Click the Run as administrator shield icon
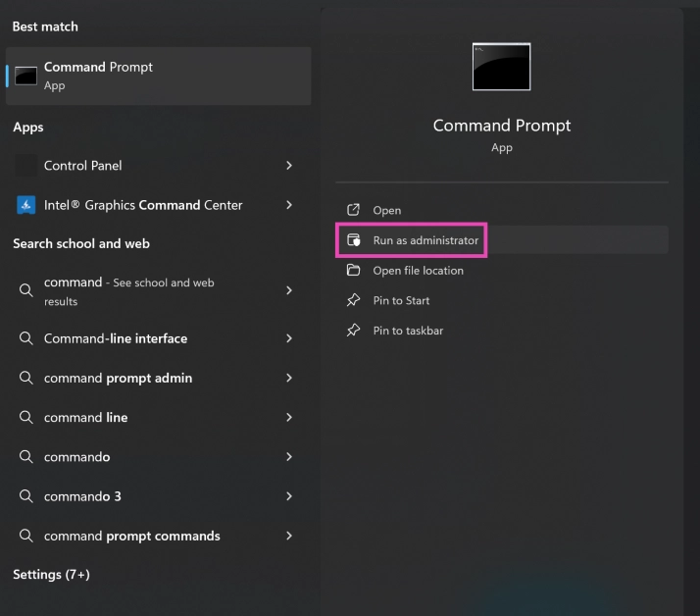Image resolution: width=700 pixels, height=616 pixels. [x=354, y=240]
